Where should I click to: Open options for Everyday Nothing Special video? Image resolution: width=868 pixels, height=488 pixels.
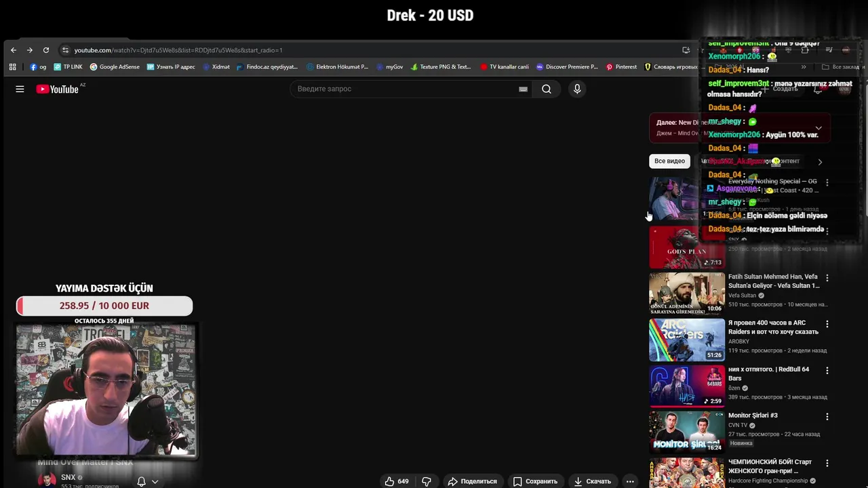[827, 183]
